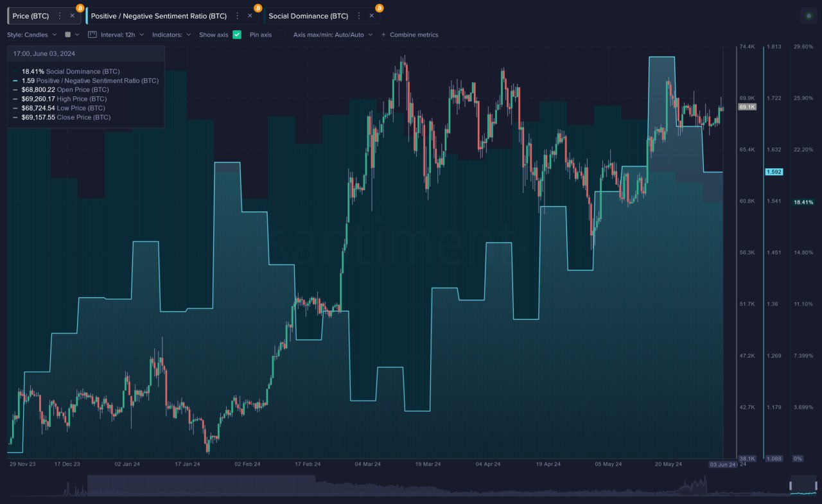
Task: Click the 04 Mar 24 date label
Action: coord(368,464)
